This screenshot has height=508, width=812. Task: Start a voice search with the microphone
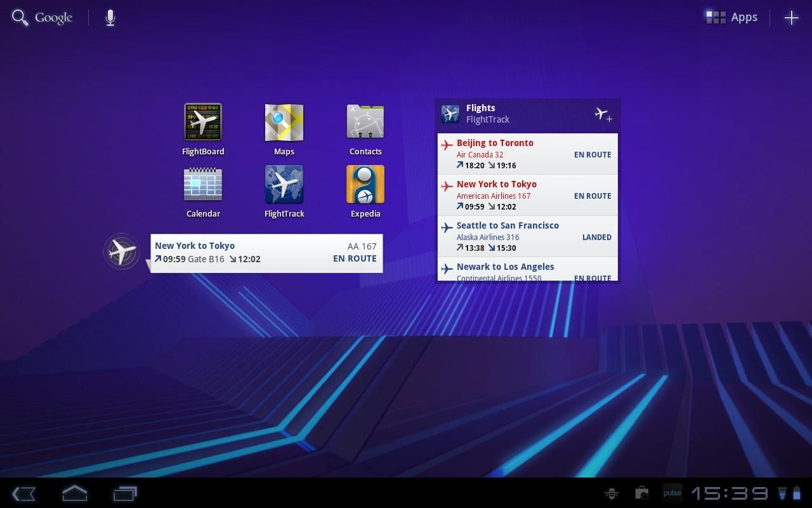[x=109, y=17]
